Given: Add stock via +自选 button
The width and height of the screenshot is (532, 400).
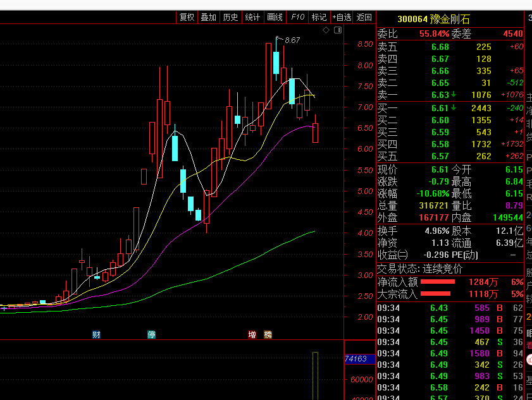Looking at the screenshot, I should (342, 17).
